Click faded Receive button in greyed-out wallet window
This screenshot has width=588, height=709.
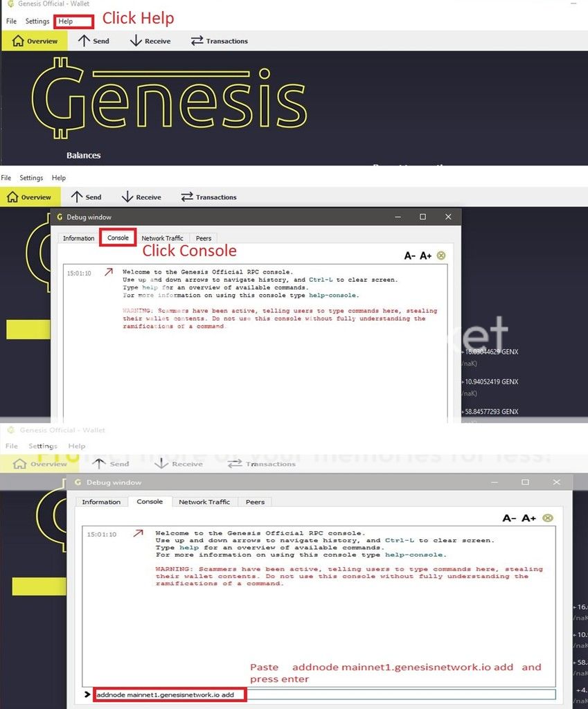[178, 464]
